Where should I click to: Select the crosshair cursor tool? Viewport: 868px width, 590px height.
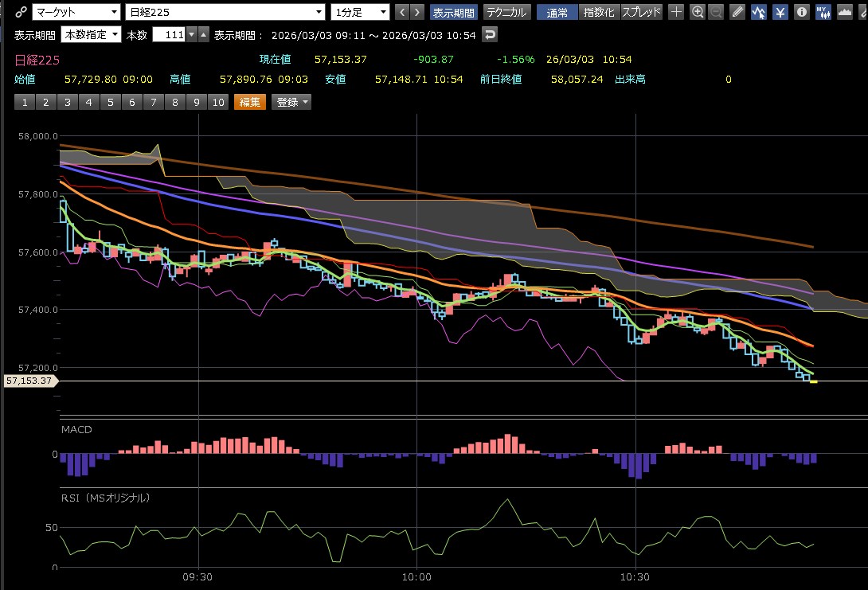675,12
